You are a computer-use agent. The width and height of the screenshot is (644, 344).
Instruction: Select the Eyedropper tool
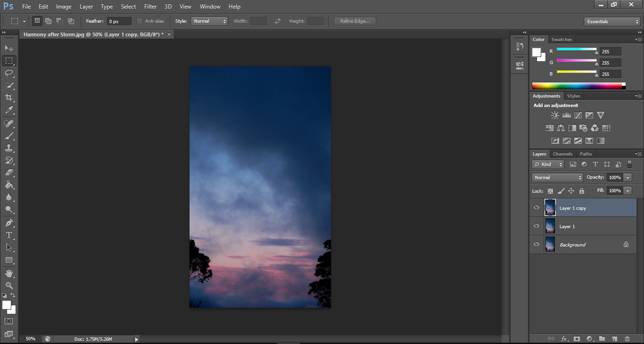click(x=9, y=110)
